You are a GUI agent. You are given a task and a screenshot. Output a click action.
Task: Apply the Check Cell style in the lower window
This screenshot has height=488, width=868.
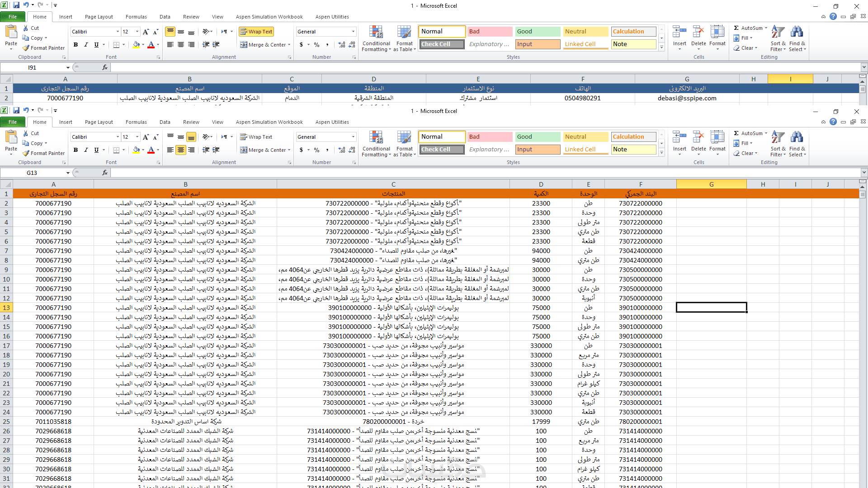click(442, 150)
